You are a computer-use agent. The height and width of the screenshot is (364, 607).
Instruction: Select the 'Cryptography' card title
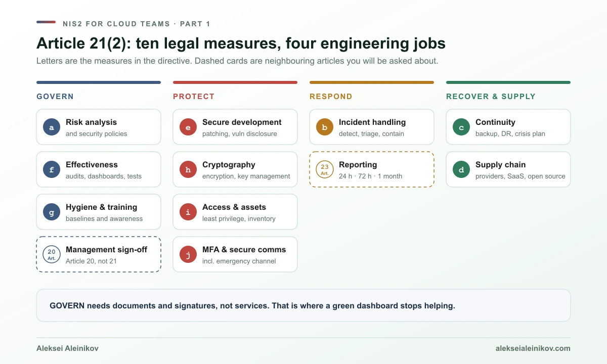click(x=229, y=165)
